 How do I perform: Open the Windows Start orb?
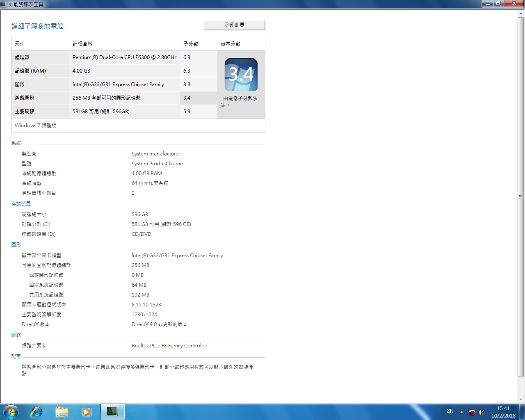pos(11,412)
